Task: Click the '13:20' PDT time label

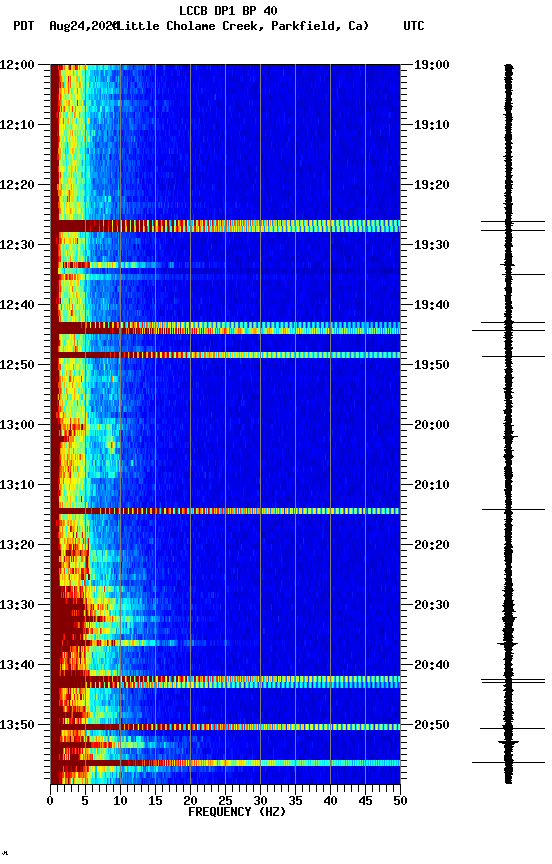Action: pyautogui.click(x=17, y=545)
